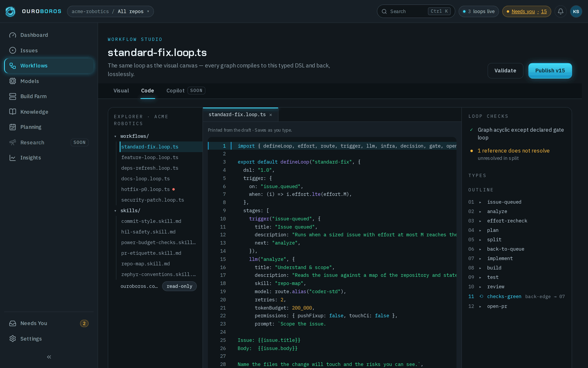Screen dimensions: 588x368
Task: Open the Copilot tab
Action: click(185, 91)
